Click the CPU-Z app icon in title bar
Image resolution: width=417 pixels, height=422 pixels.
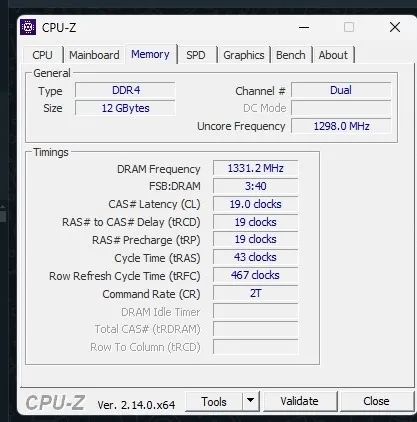tap(28, 27)
